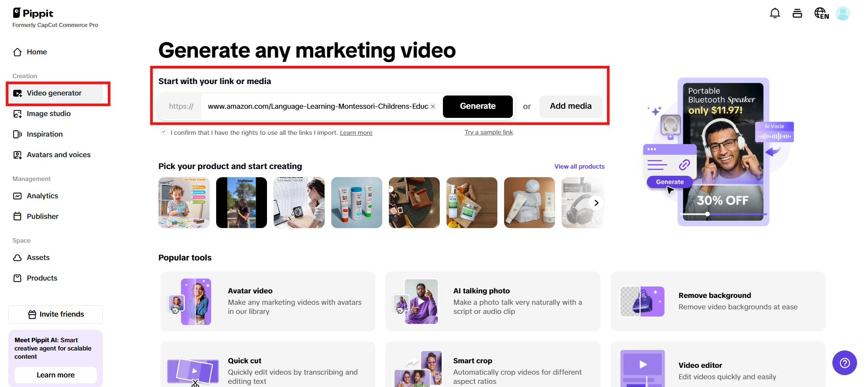Open the Quick cut tool card
This screenshot has width=868, height=387.
point(267,365)
